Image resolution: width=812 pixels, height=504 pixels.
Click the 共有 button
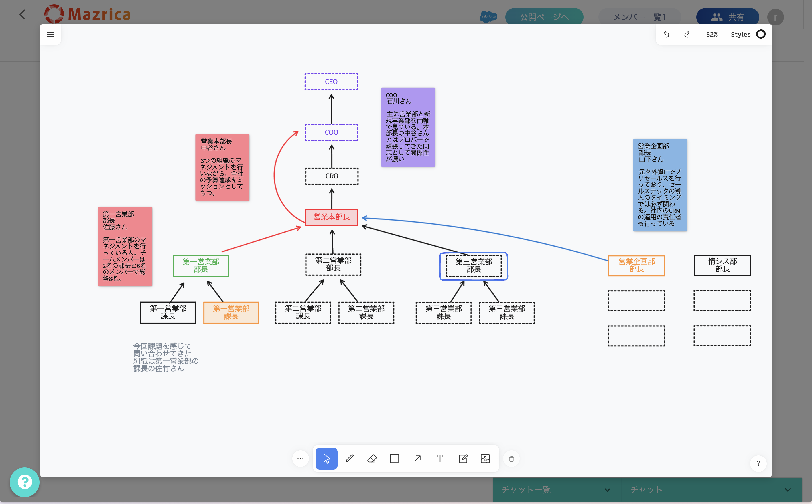(728, 16)
